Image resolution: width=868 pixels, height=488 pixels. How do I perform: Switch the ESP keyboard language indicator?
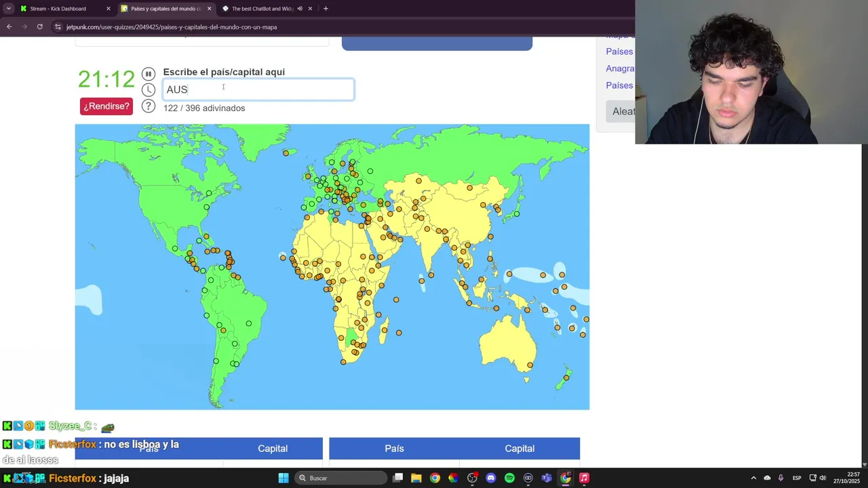point(797,478)
